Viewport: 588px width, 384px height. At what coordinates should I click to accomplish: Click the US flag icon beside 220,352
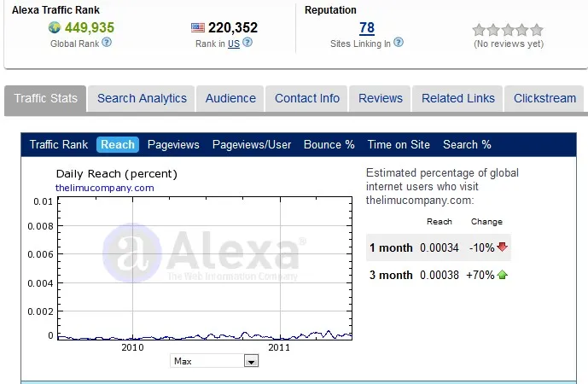[198, 27]
